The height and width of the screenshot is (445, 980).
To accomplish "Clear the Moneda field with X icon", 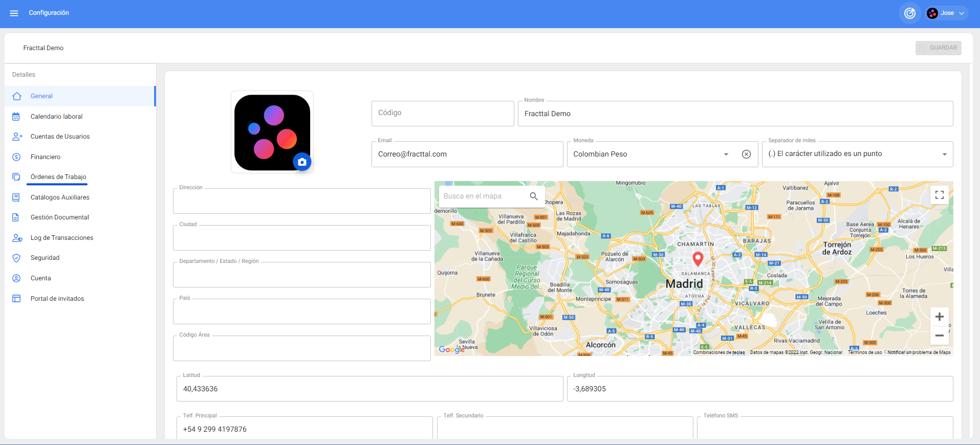I will (746, 154).
